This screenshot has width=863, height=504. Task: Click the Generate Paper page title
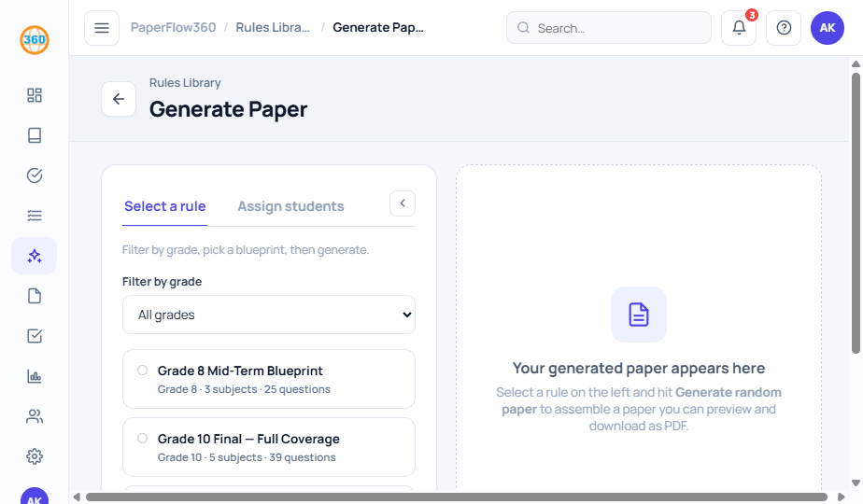point(229,109)
